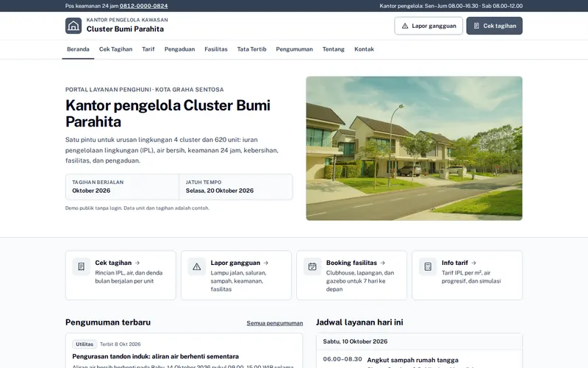Open the Cek tagihan quick-access card
This screenshot has height=368, width=588.
coord(121,275)
